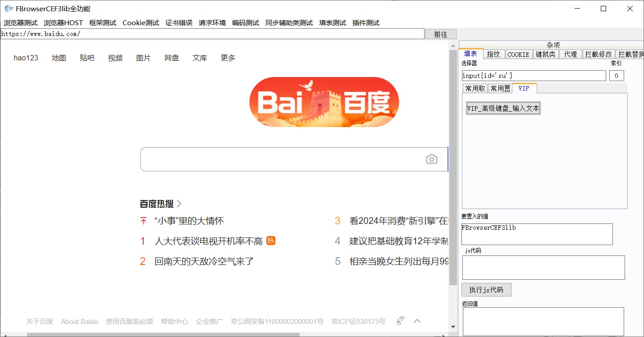
Task: Open the 同步辅助类测试 menu
Action: coord(289,23)
